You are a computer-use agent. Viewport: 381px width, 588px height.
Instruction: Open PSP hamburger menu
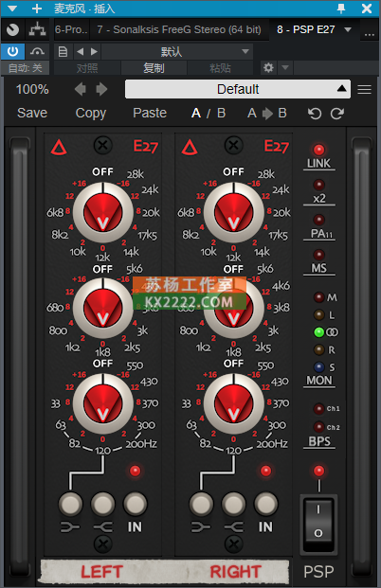click(365, 90)
